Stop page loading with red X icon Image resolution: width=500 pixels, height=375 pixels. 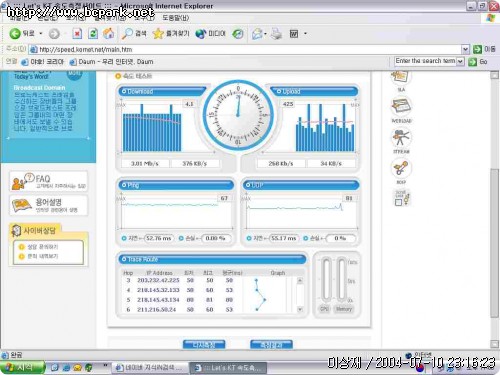pos(77,33)
